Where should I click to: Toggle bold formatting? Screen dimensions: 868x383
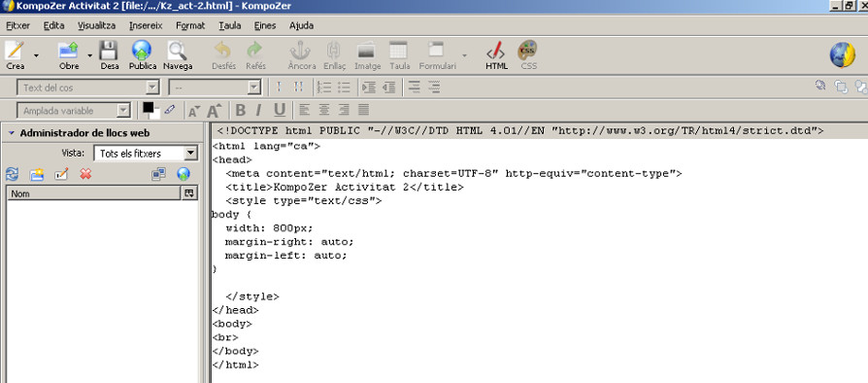[x=240, y=110]
